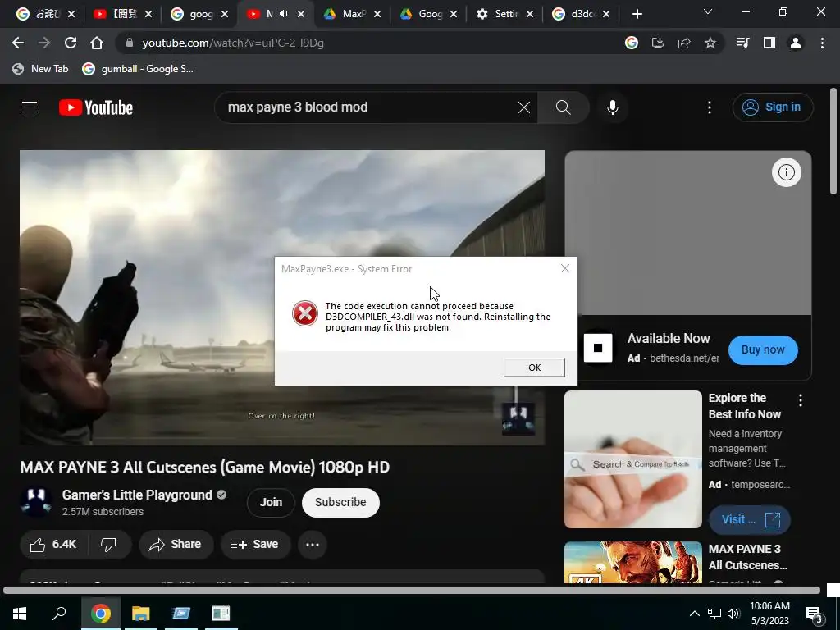Install app via address bar download icon
The image size is (840, 630).
tap(658, 43)
